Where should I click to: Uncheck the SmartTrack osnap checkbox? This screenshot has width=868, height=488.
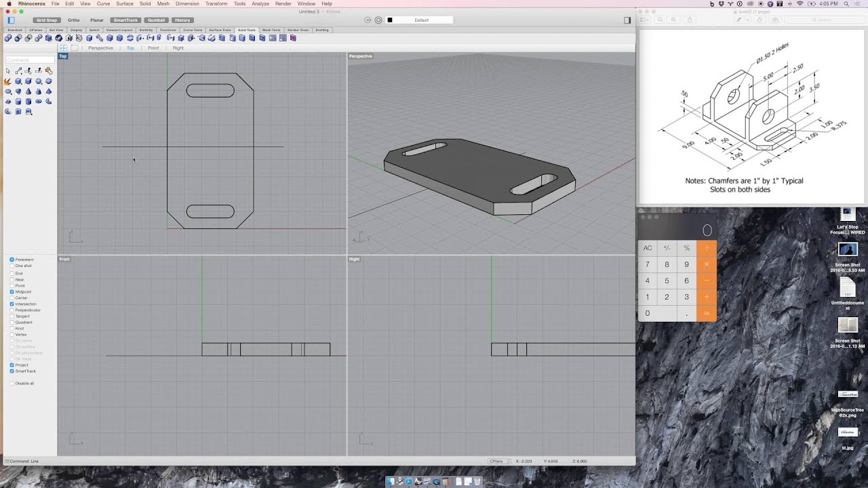[x=12, y=371]
